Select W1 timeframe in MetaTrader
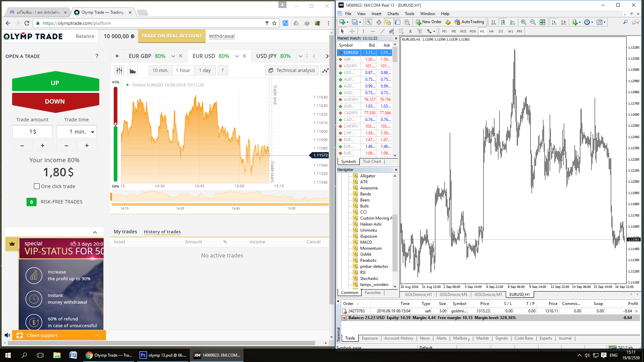 [x=511, y=31]
